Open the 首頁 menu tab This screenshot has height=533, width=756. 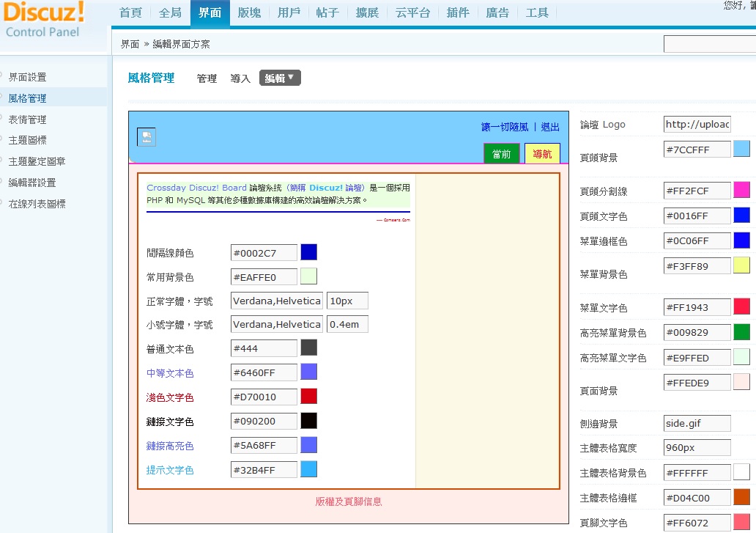130,13
